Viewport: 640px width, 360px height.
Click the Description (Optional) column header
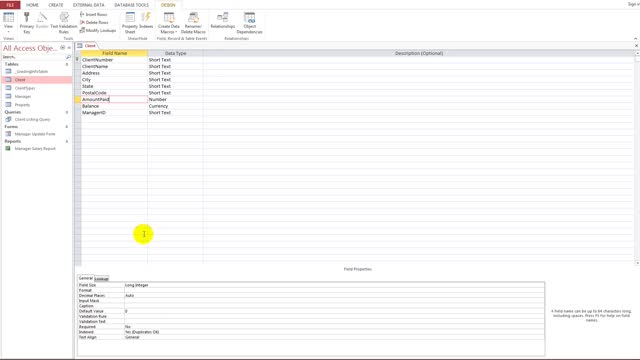419,53
